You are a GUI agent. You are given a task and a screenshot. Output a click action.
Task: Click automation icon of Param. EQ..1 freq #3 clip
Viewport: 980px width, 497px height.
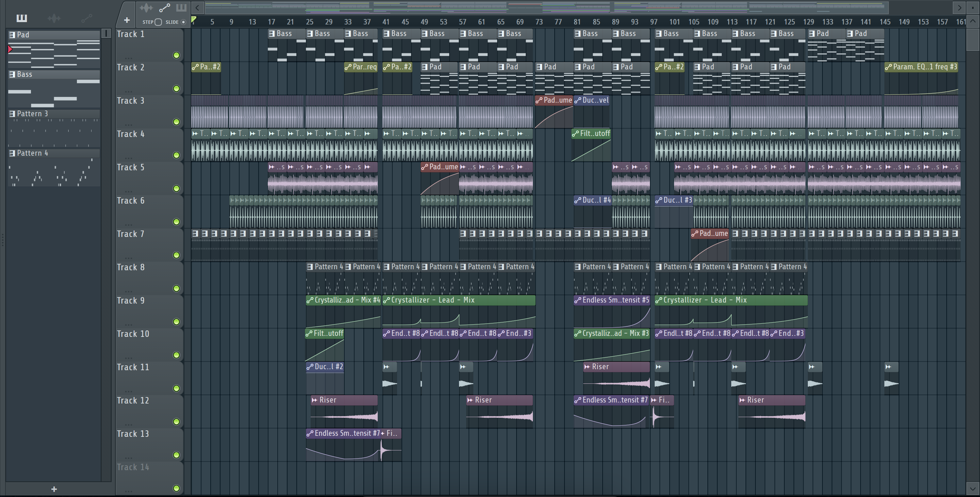pyautogui.click(x=888, y=67)
